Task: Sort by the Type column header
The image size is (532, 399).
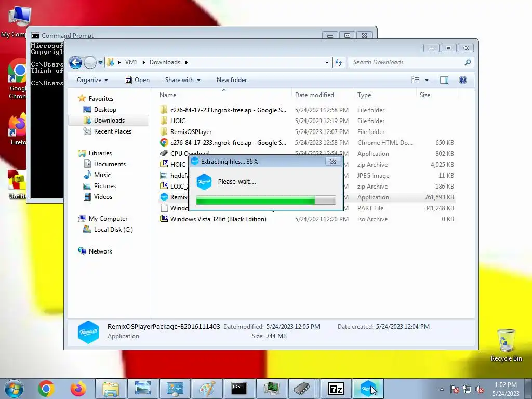Action: click(x=385, y=95)
